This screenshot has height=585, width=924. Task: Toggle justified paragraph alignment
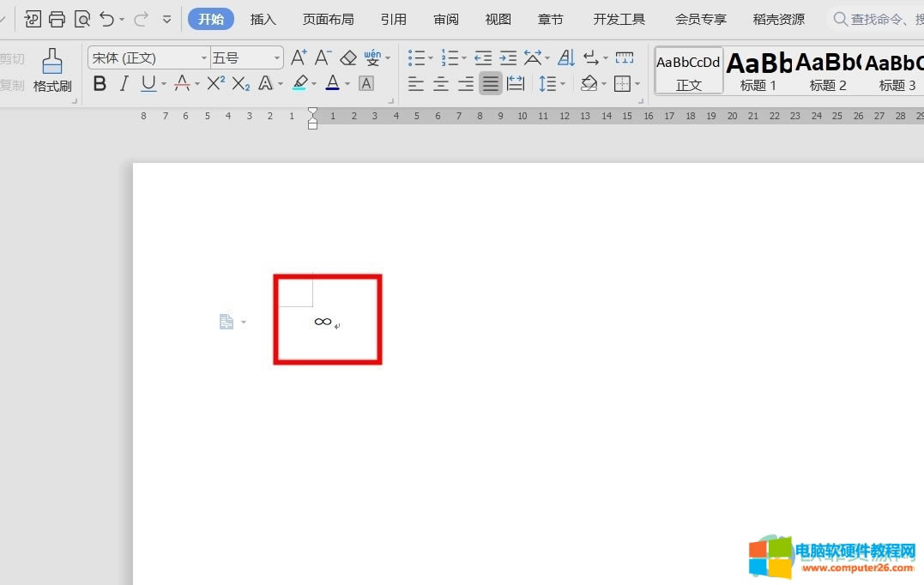click(x=490, y=83)
